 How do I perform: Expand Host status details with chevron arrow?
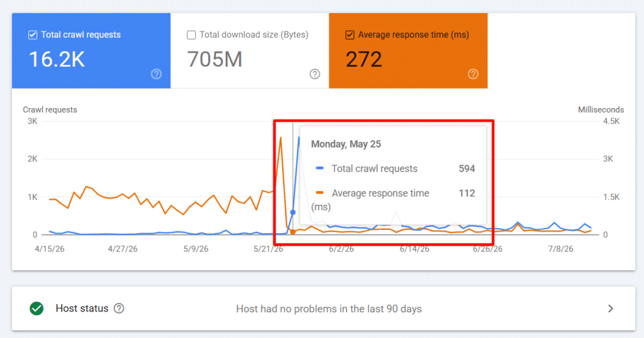tap(611, 308)
